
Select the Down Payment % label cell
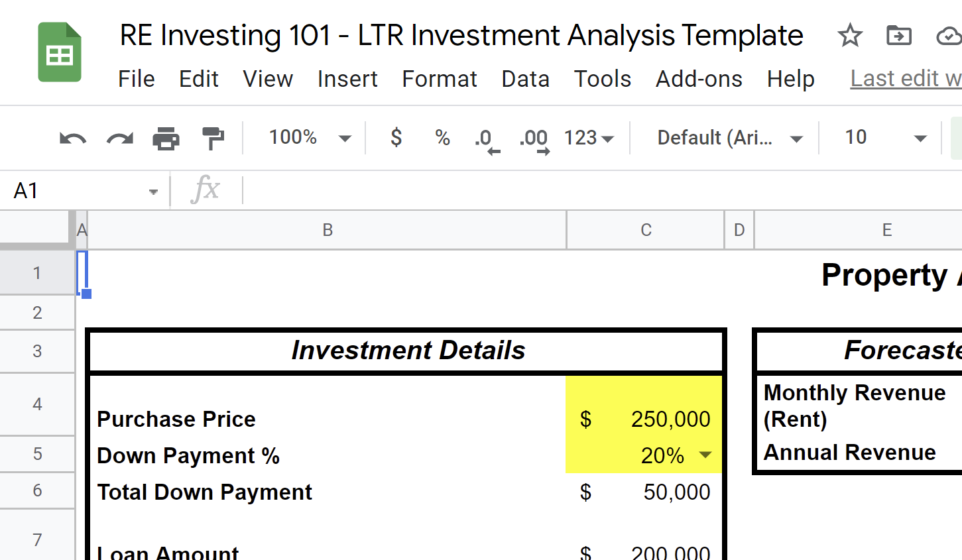328,455
